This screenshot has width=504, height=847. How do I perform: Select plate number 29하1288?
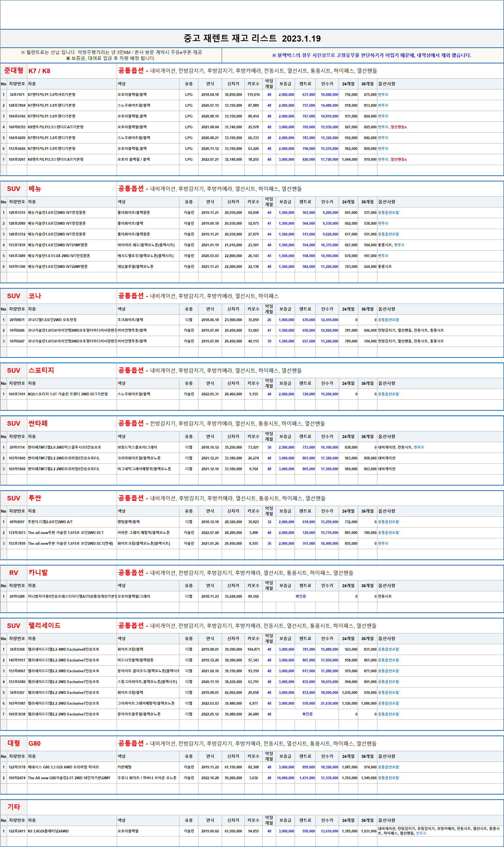point(17,596)
